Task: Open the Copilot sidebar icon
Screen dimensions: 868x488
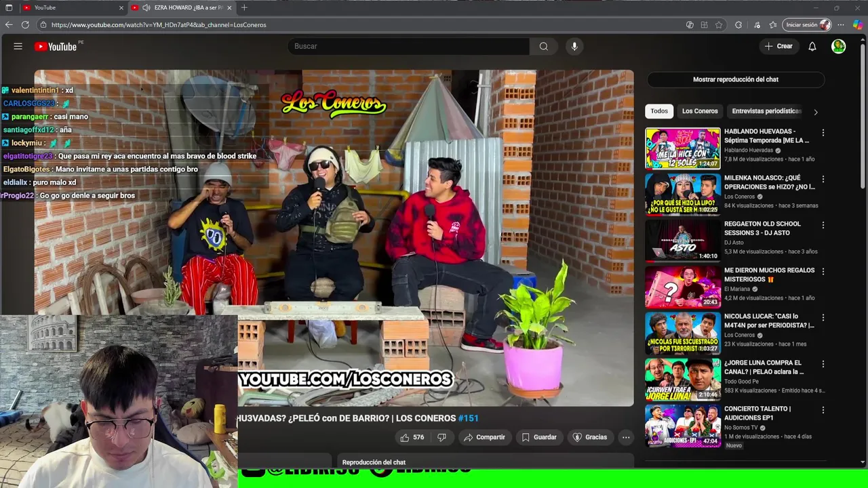Action: [x=858, y=24]
